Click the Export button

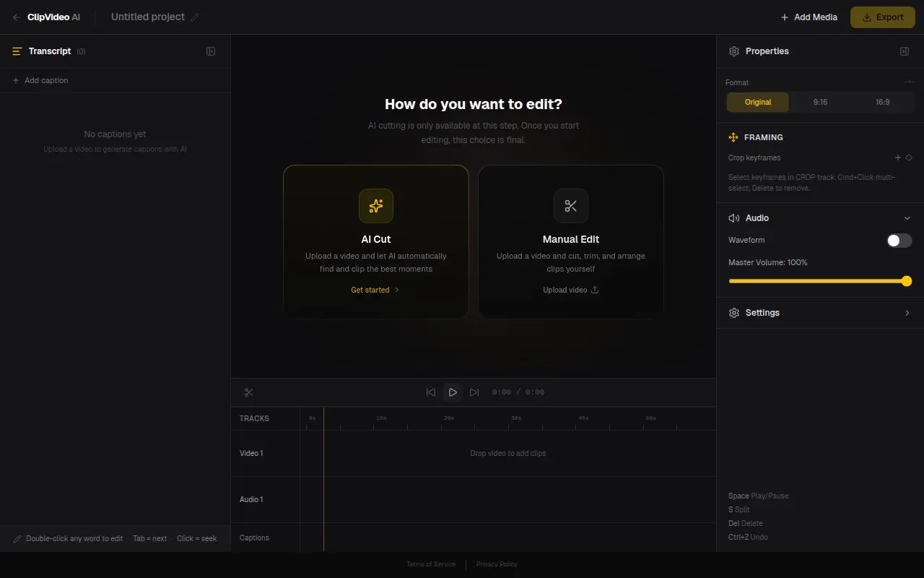(x=883, y=17)
